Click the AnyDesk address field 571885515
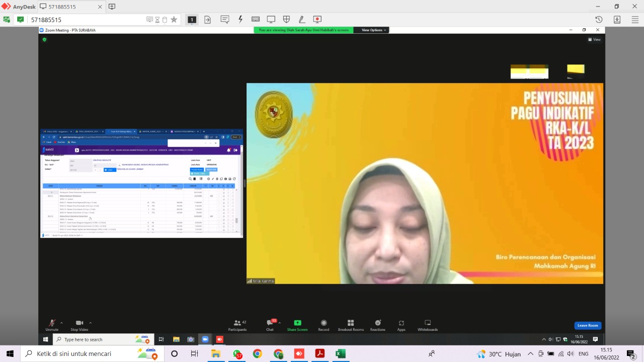Image resolution: width=644 pixels, height=362 pixels. [x=86, y=20]
